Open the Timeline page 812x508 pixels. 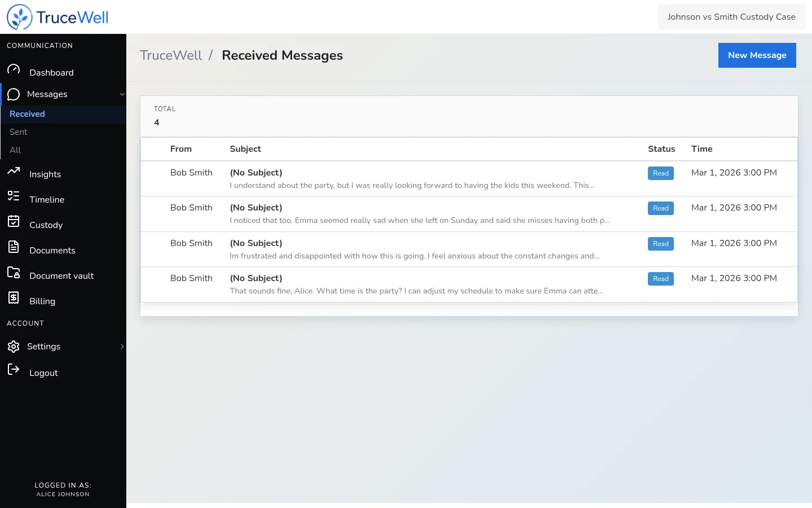pos(47,200)
